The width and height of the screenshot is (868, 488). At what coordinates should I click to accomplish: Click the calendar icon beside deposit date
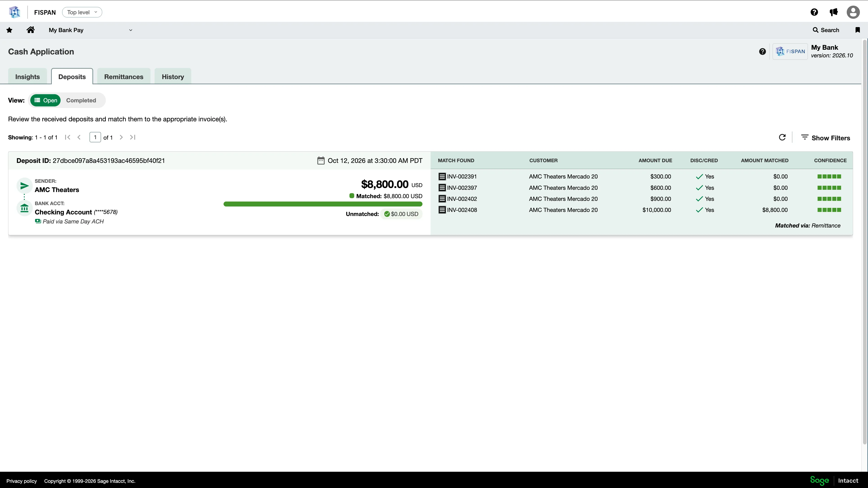click(321, 161)
